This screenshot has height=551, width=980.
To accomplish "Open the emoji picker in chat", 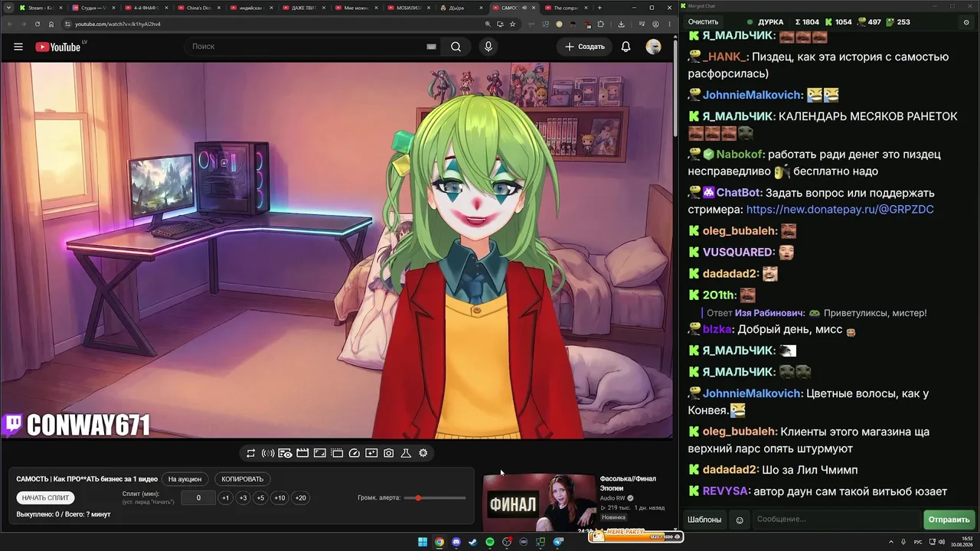I will (740, 520).
